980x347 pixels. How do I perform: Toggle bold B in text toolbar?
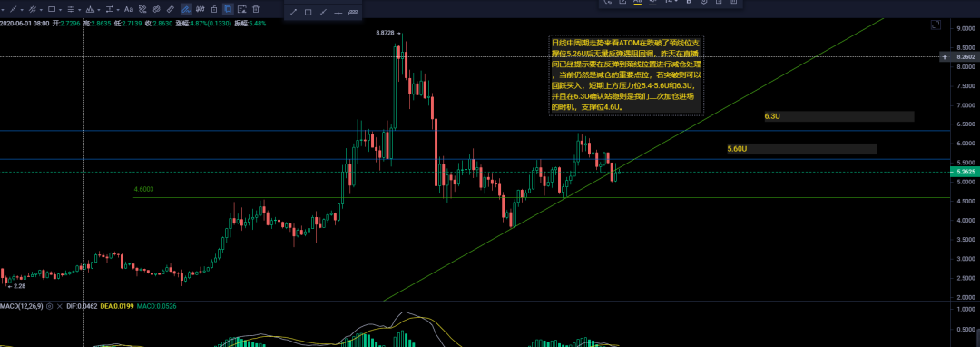click(689, 2)
